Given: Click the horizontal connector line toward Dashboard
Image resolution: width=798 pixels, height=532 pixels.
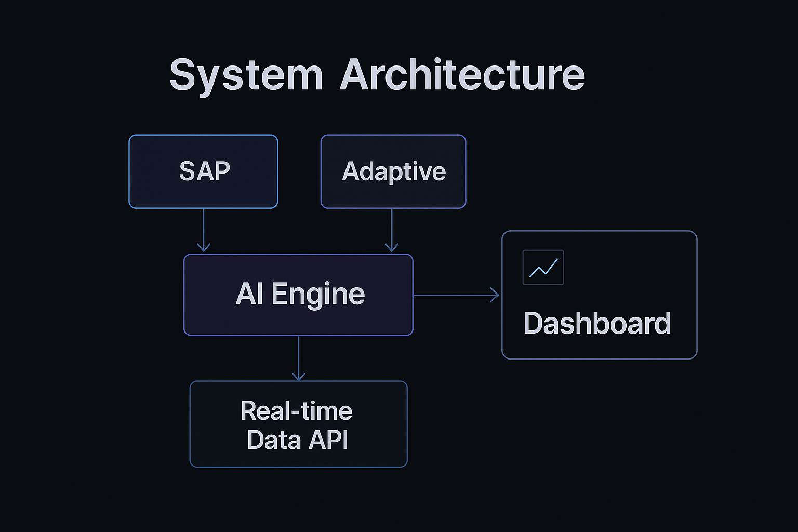Looking at the screenshot, I should tap(452, 295).
